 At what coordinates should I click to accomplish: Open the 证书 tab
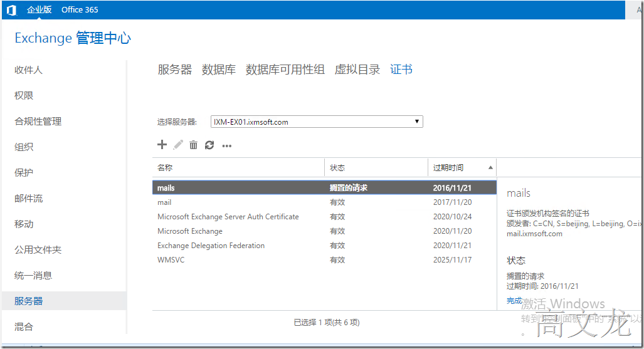click(x=401, y=70)
